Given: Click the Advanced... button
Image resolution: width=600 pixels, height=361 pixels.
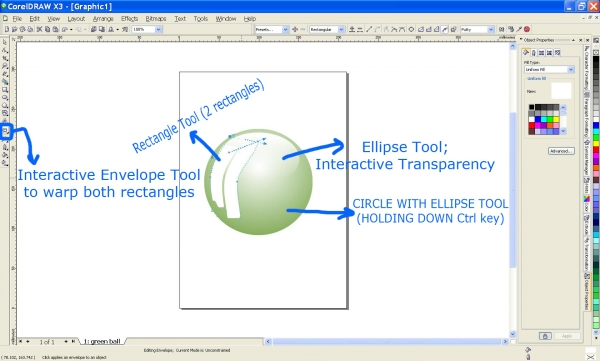Looking at the screenshot, I should point(561,151).
